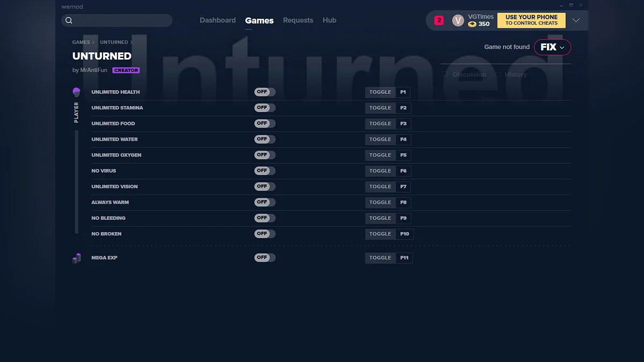Open the MrAntiFun creator link
This screenshot has height=362, width=644.
coord(93,70)
